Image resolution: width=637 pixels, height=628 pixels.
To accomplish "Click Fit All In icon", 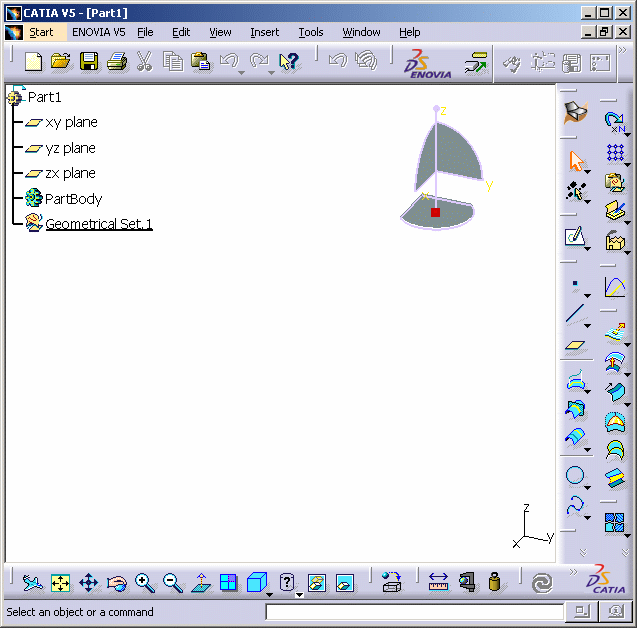I will [x=61, y=583].
